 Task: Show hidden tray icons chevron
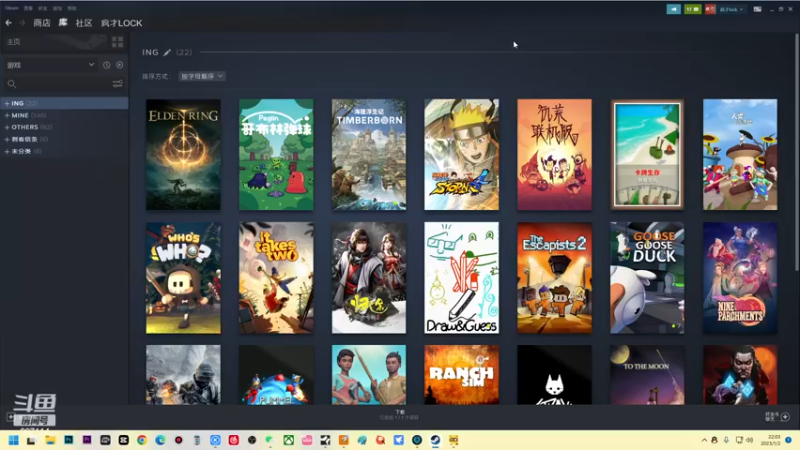pyautogui.click(x=704, y=440)
